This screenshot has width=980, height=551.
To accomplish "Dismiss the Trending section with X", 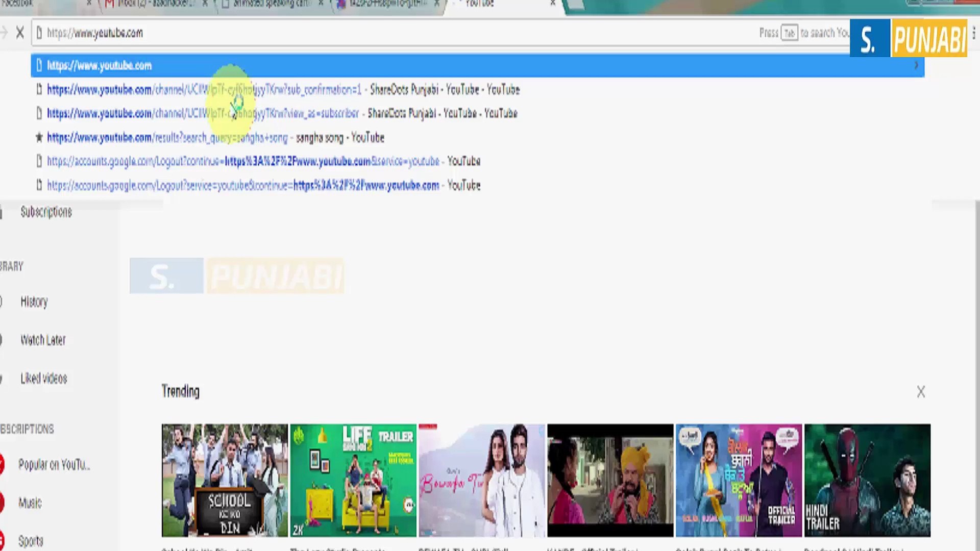I will (x=921, y=392).
